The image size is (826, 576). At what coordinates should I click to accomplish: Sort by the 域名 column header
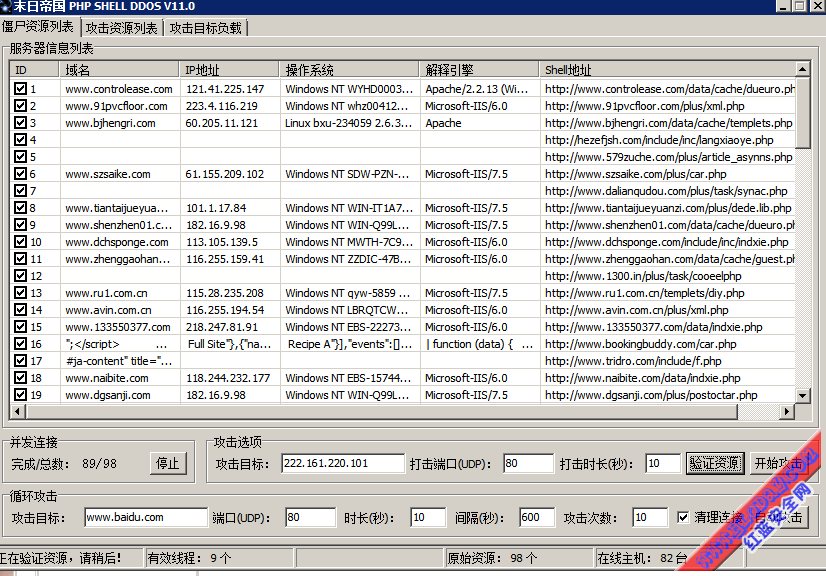[119, 70]
